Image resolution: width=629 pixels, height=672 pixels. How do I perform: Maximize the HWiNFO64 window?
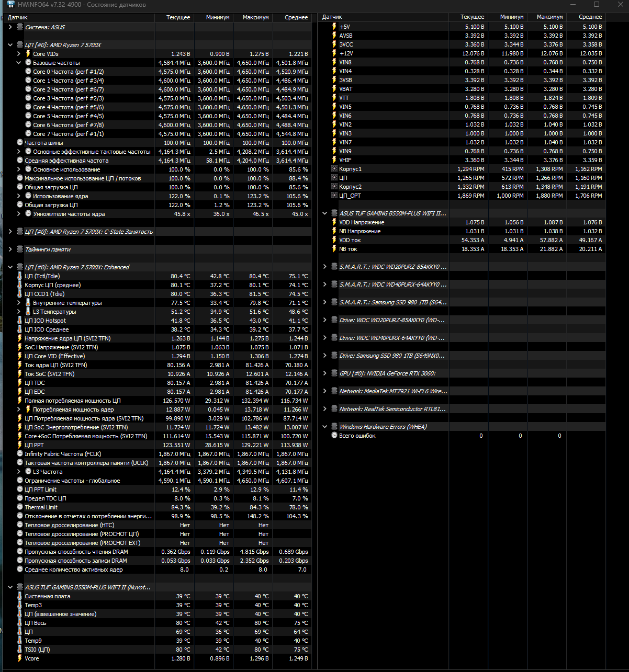tap(596, 5)
